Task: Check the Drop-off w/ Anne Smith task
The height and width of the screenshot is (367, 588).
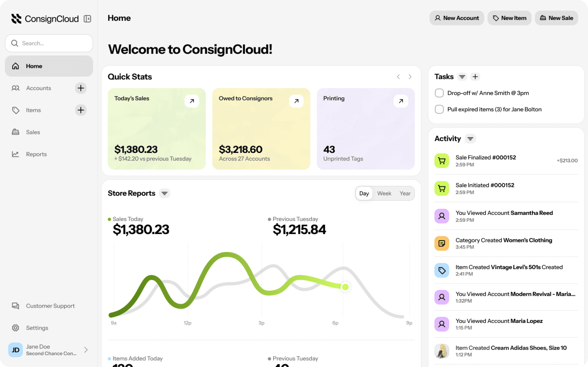Action: [x=439, y=93]
